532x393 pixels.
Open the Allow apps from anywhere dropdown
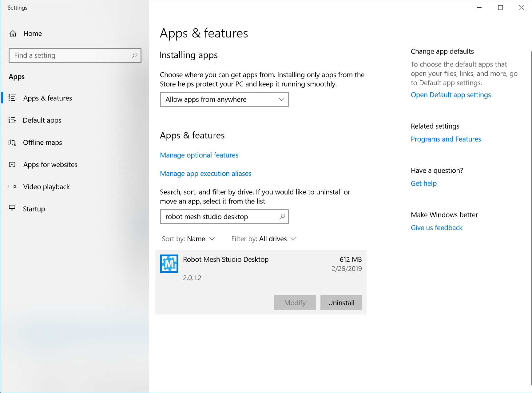pyautogui.click(x=224, y=99)
